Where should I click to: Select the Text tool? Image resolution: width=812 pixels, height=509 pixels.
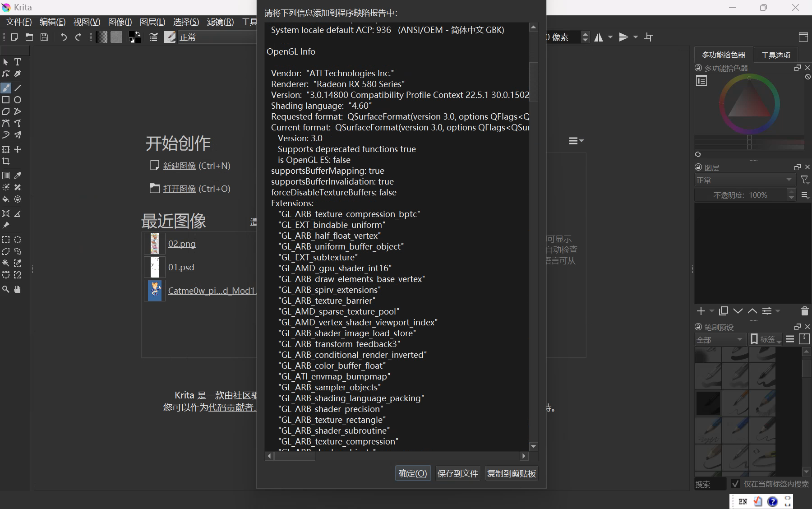[x=18, y=62]
